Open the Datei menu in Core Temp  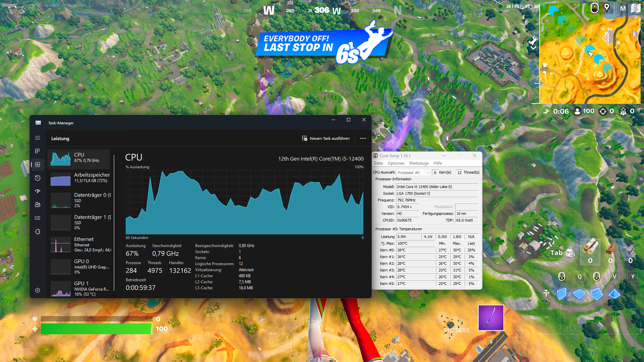pyautogui.click(x=378, y=163)
